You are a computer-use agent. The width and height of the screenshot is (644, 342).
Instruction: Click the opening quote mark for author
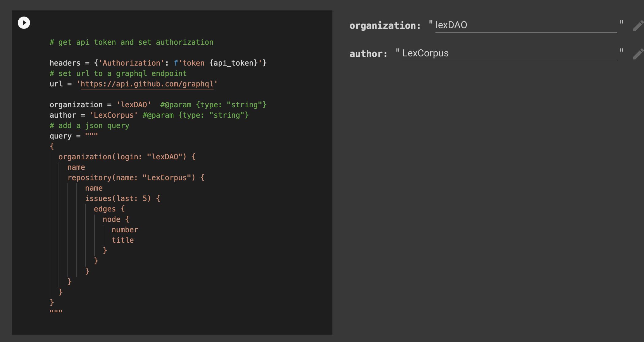coord(397,52)
